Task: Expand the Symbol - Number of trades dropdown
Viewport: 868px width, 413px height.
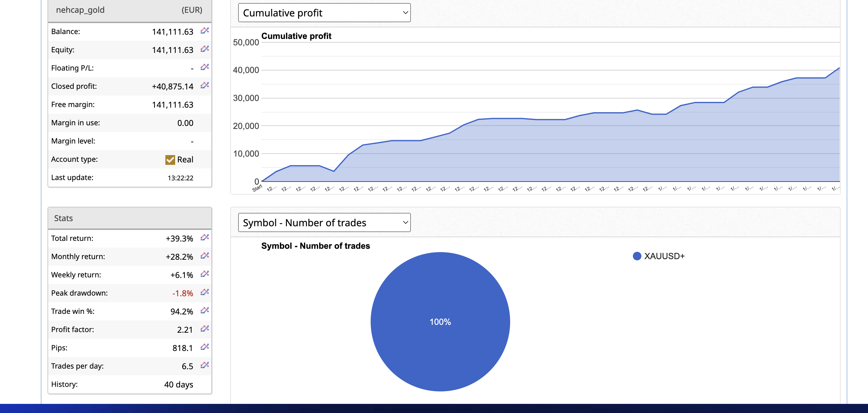Action: pyautogui.click(x=324, y=223)
